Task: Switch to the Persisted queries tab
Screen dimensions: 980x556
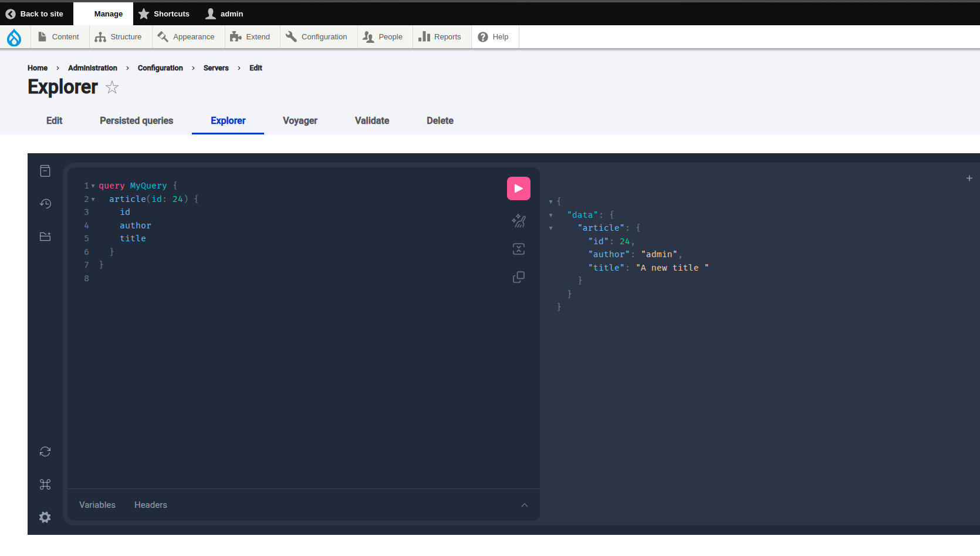Action: click(x=136, y=120)
